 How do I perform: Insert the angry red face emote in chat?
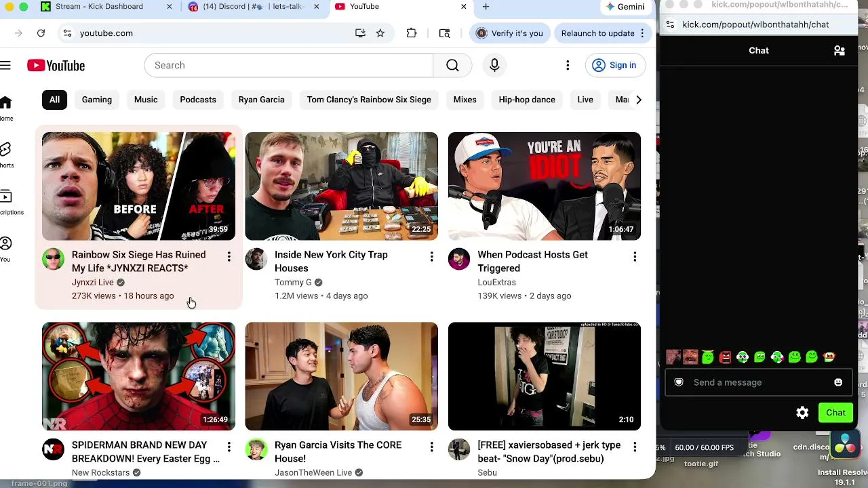pyautogui.click(x=725, y=357)
